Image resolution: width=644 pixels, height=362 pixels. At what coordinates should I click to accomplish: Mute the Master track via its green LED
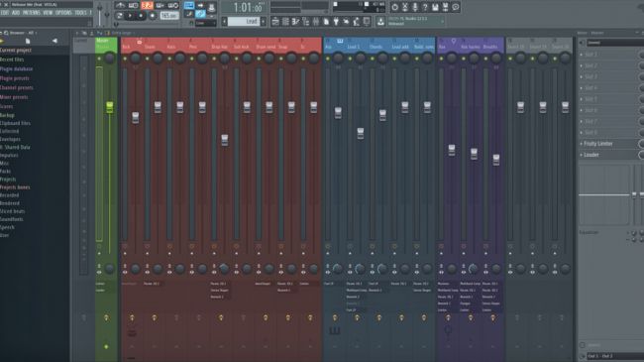(99, 59)
